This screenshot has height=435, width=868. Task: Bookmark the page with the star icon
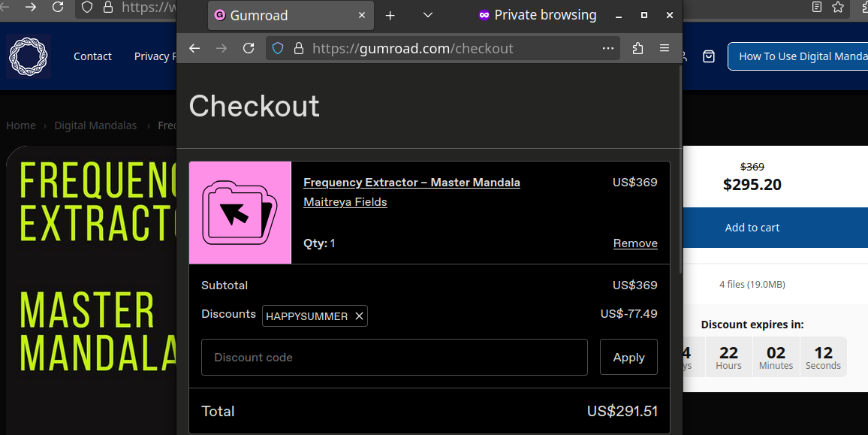click(838, 7)
